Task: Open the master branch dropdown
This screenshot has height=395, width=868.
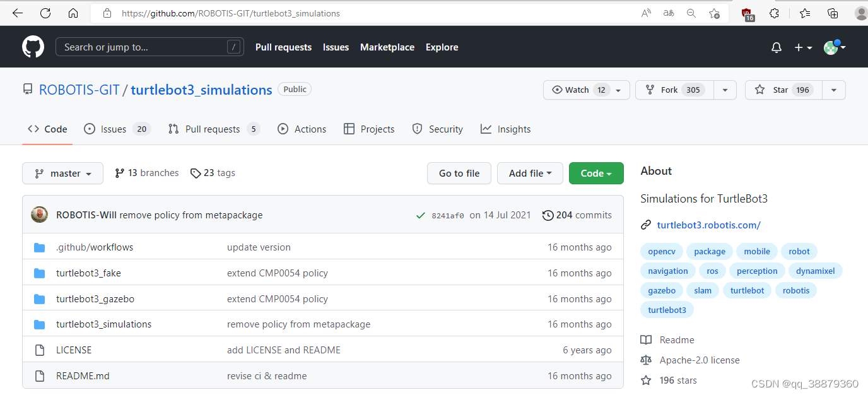Action: pyautogui.click(x=62, y=174)
